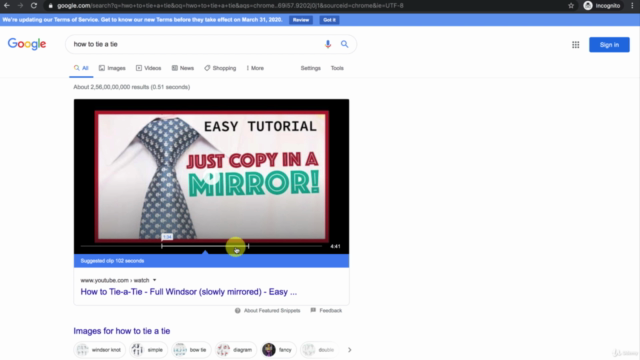Reload the page with the refresh icon
The image size is (640, 360).
coord(34,6)
